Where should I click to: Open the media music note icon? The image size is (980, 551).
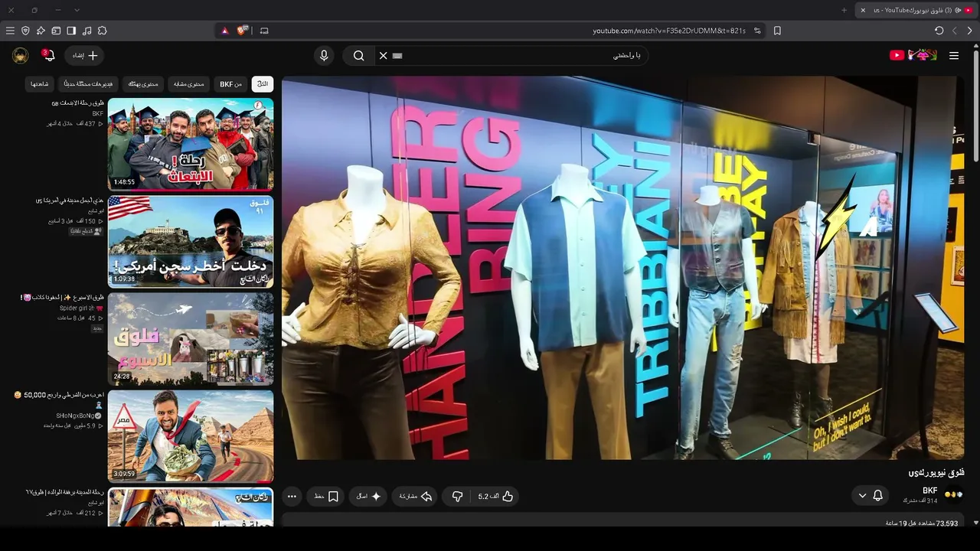[x=87, y=31]
